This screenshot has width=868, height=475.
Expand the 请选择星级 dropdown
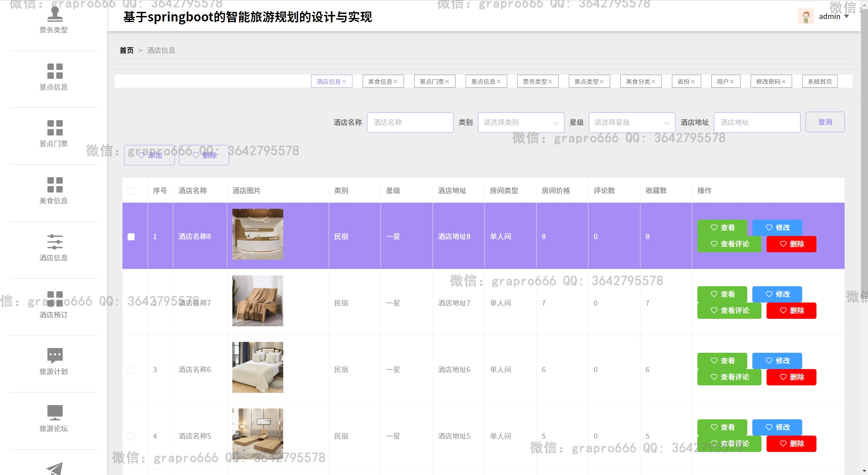[632, 123]
